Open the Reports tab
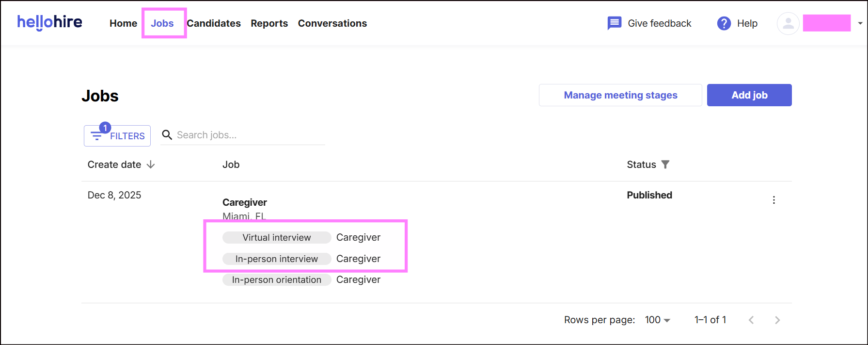 pyautogui.click(x=269, y=23)
